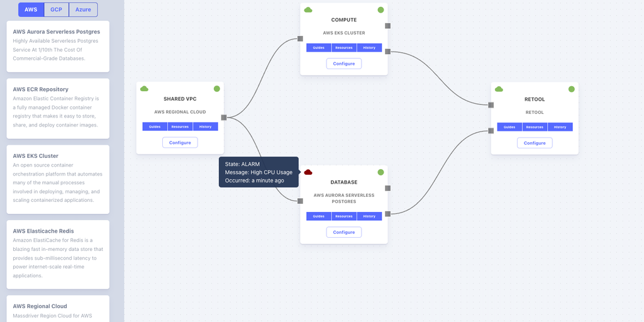The width and height of the screenshot is (644, 322).
Task: Open Guides tab on Shared VPC node
Action: tap(155, 126)
